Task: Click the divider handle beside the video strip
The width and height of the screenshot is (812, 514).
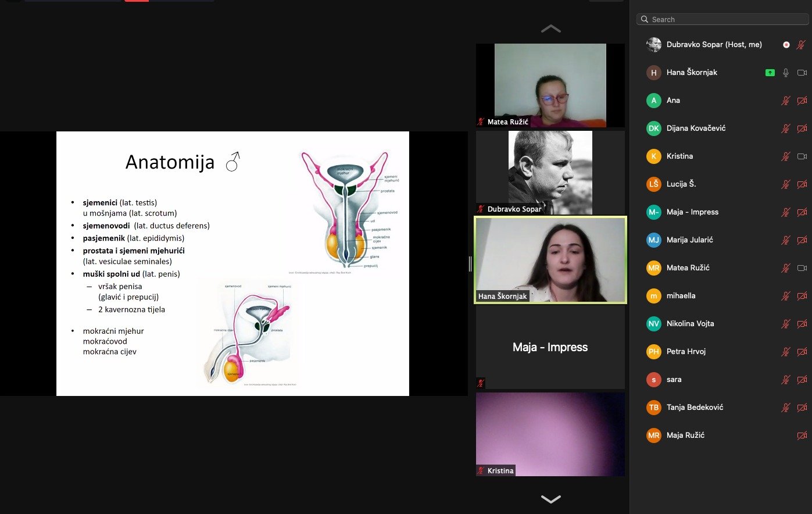Action: tap(470, 264)
